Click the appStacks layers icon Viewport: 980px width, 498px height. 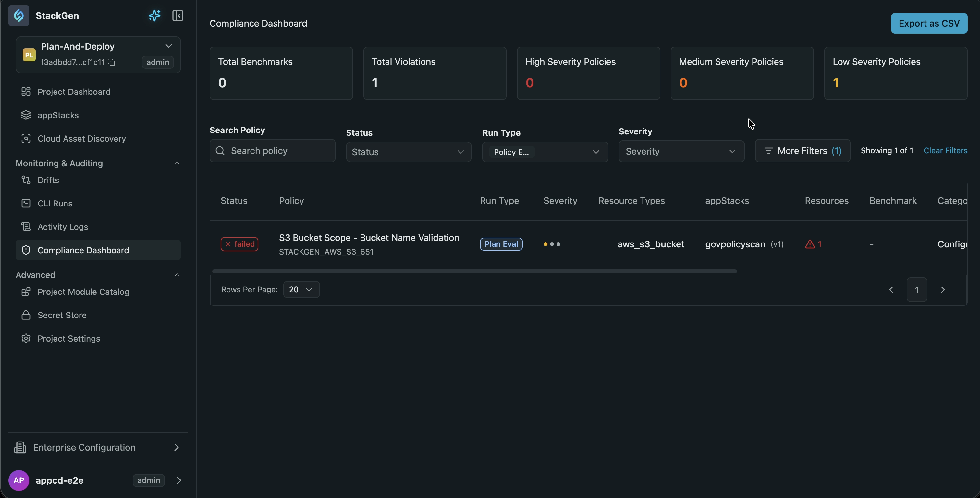pos(26,115)
